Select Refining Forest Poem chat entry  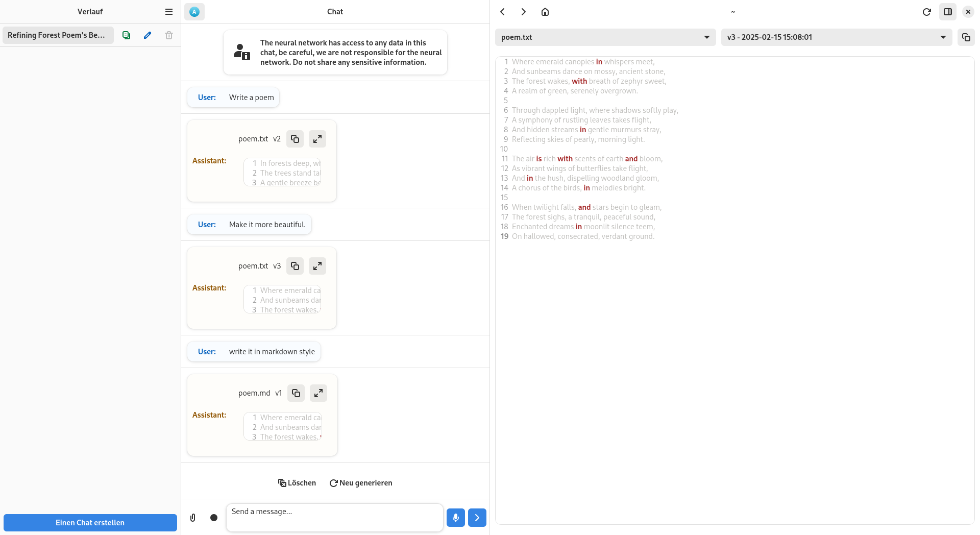(x=58, y=35)
